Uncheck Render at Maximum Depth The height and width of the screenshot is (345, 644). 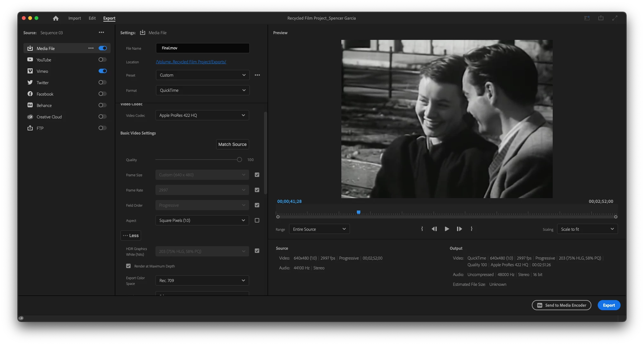point(128,266)
